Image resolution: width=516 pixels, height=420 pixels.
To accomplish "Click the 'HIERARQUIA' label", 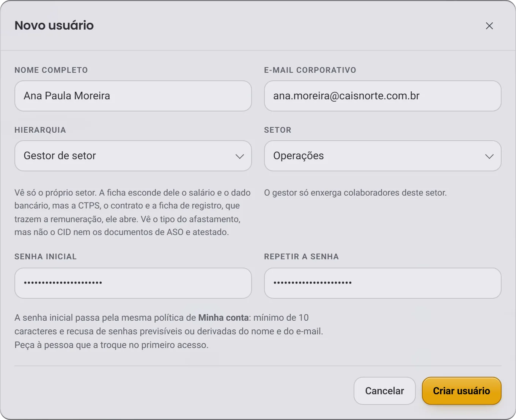I will click(x=40, y=130).
